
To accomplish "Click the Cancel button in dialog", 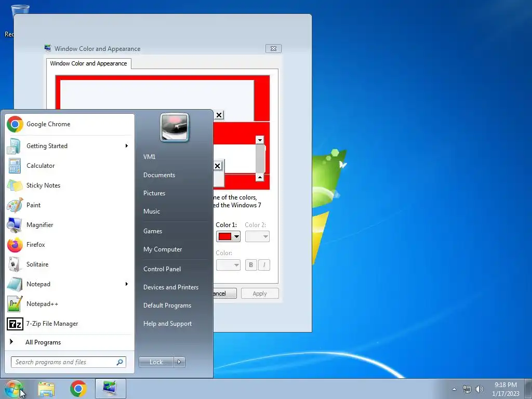I will 224,294.
